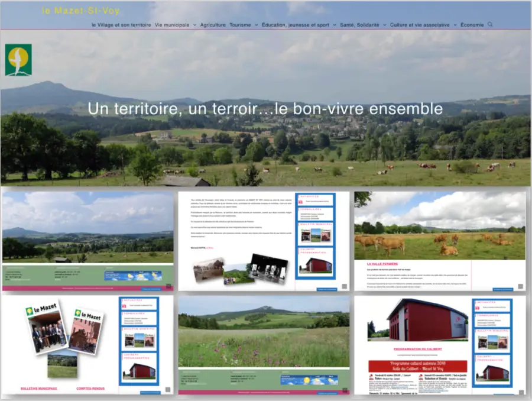Expand the Tourisme menu chevron

pos(256,25)
